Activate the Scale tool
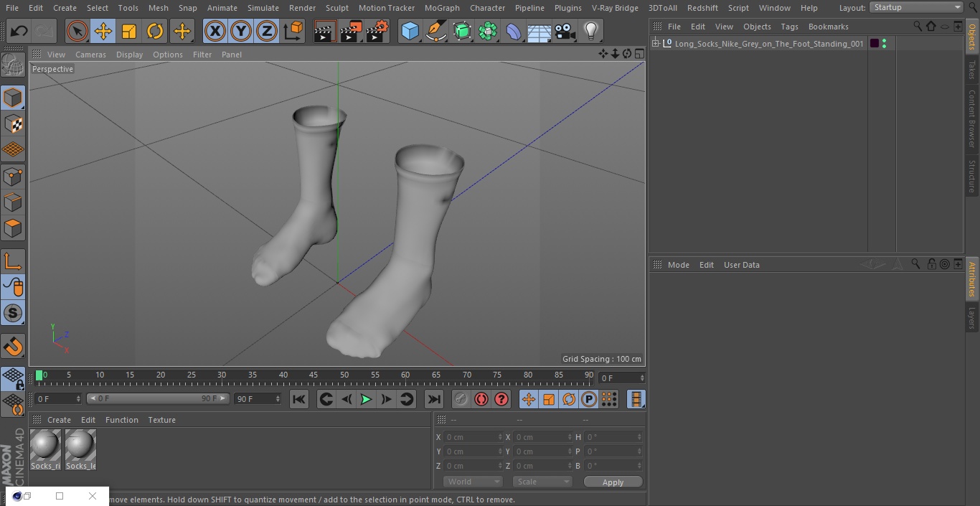 click(x=129, y=31)
